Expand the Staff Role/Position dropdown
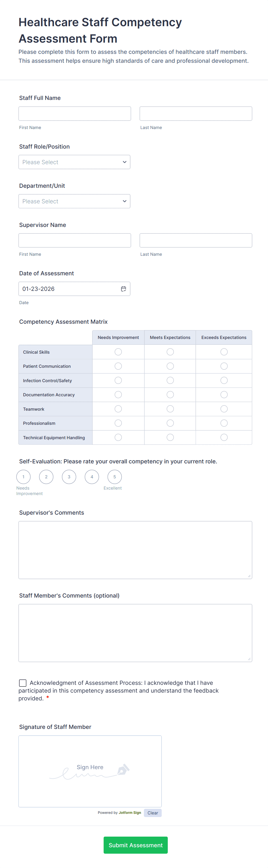This screenshot has height=868, width=268. coord(74,162)
